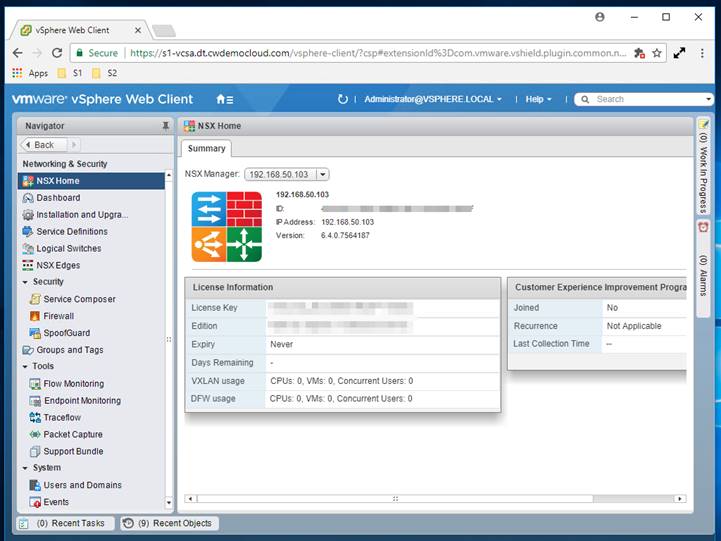721x541 pixels.
Task: Click the DFW usage row value
Action: (341, 399)
